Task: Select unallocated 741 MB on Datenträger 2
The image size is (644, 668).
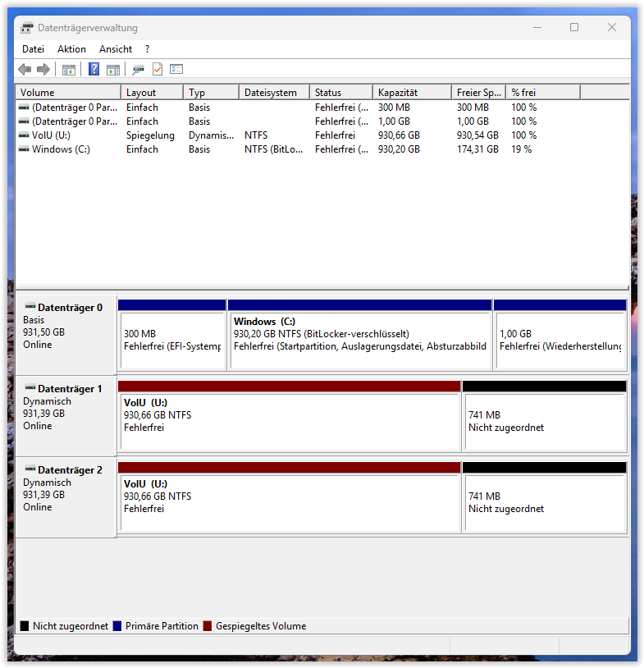Action: pyautogui.click(x=544, y=501)
